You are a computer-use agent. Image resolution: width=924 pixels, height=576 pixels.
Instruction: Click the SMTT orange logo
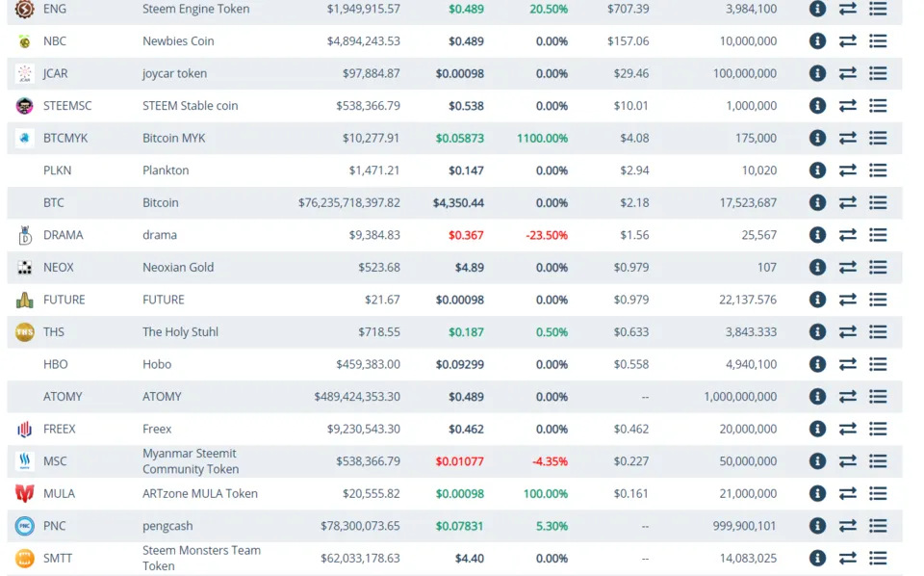pyautogui.click(x=24, y=559)
